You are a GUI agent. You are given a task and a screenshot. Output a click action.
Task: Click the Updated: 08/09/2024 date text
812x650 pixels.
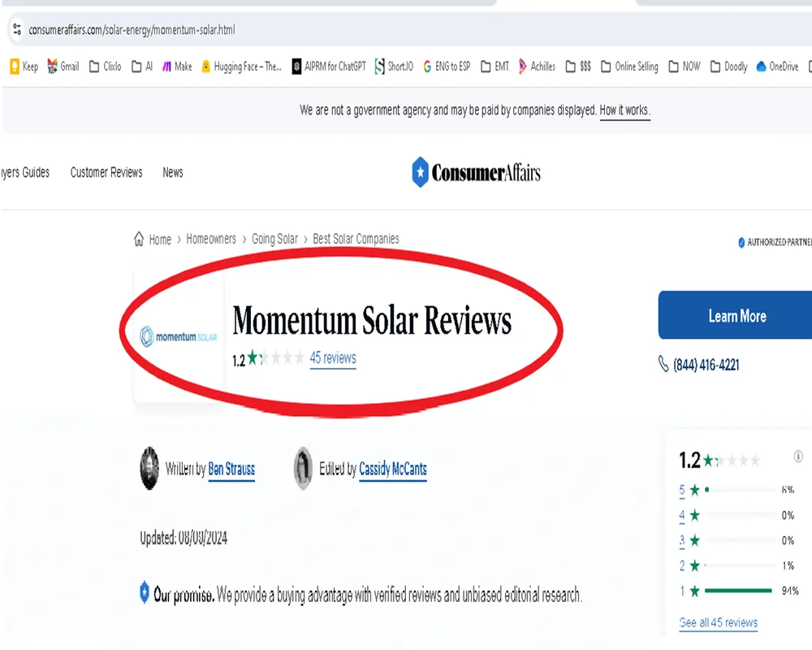click(x=184, y=538)
